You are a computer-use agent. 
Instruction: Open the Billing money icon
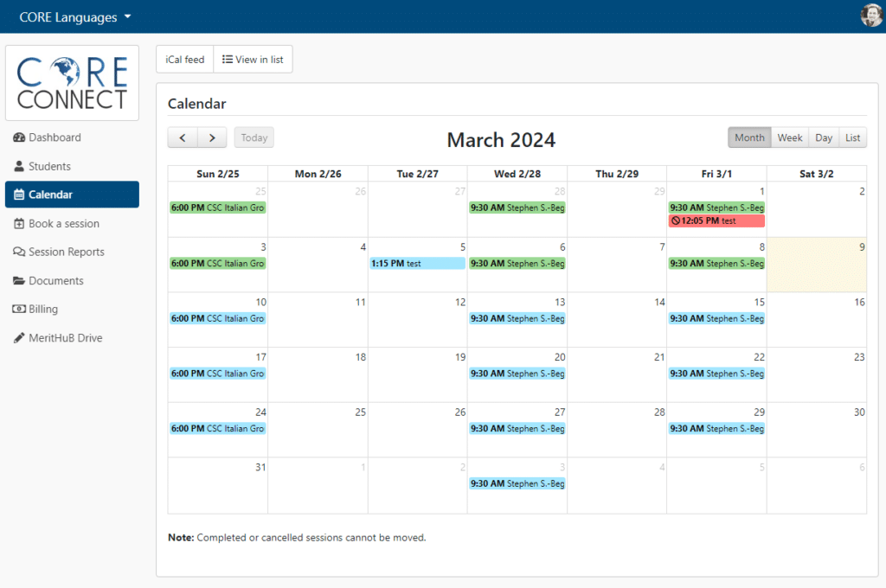click(19, 309)
